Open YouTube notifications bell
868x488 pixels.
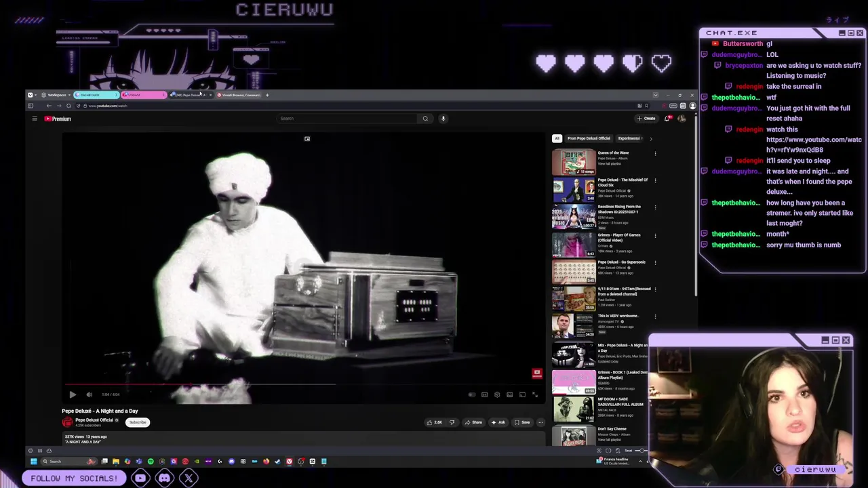click(x=668, y=119)
